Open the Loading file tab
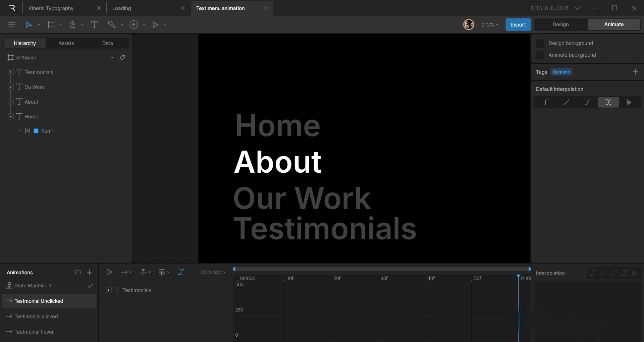 pos(121,8)
